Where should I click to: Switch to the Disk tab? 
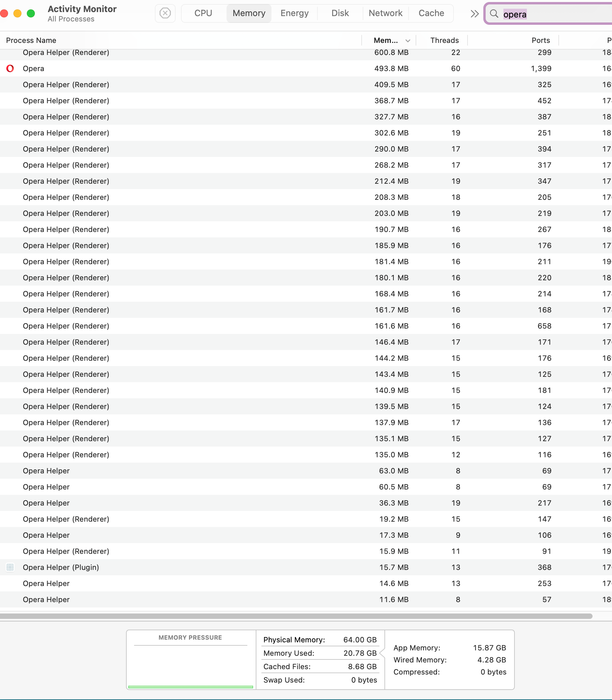(x=340, y=13)
